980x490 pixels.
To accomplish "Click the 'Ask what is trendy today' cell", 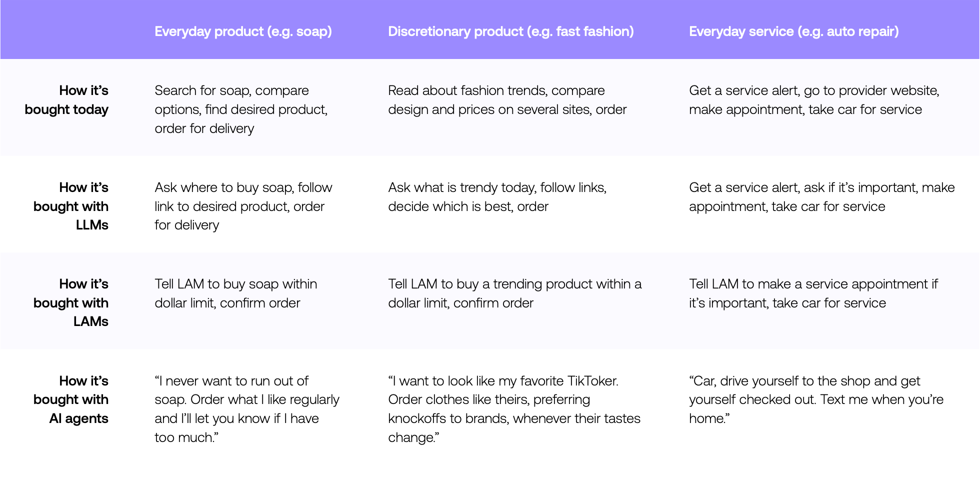I will pyautogui.click(x=497, y=196).
